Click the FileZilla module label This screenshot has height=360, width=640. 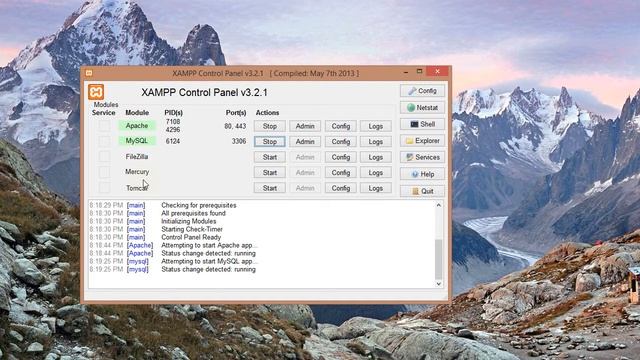[x=137, y=156]
